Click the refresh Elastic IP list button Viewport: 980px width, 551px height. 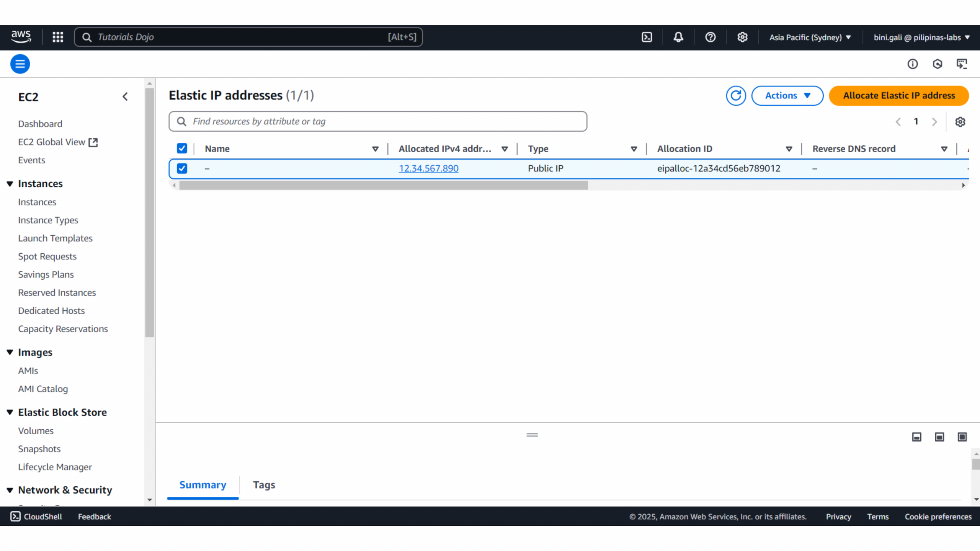[735, 96]
